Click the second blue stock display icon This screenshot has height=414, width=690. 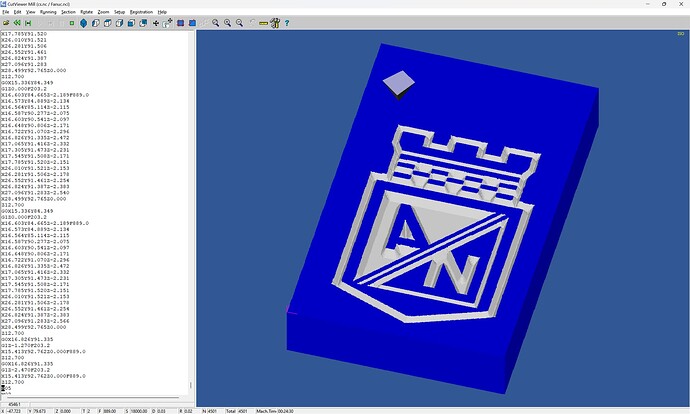click(192, 23)
